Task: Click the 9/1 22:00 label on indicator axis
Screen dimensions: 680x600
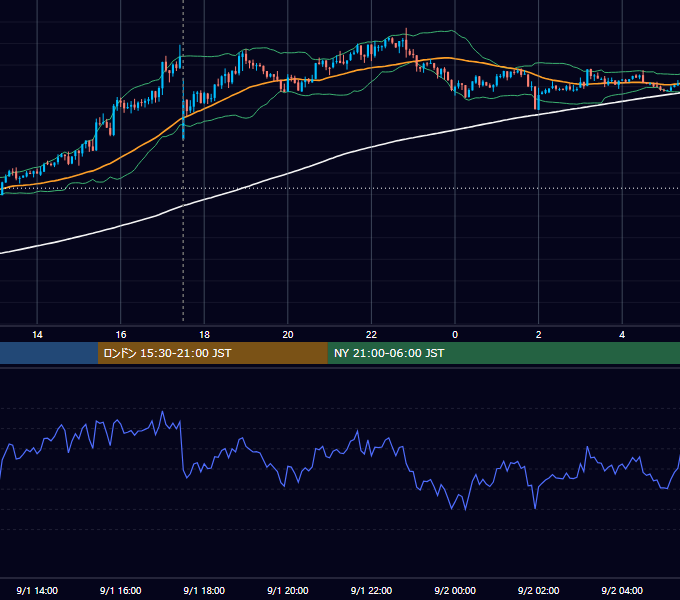Action: pos(371,591)
